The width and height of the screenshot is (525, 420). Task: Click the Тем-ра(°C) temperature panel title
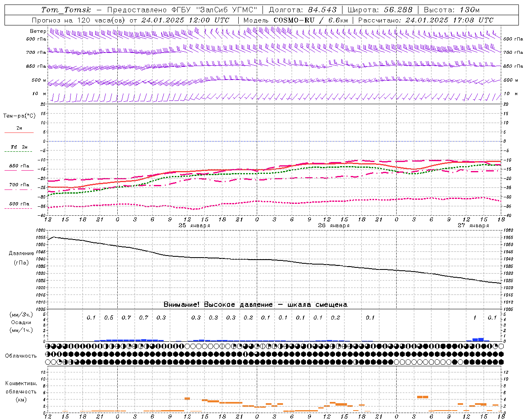click(19, 116)
